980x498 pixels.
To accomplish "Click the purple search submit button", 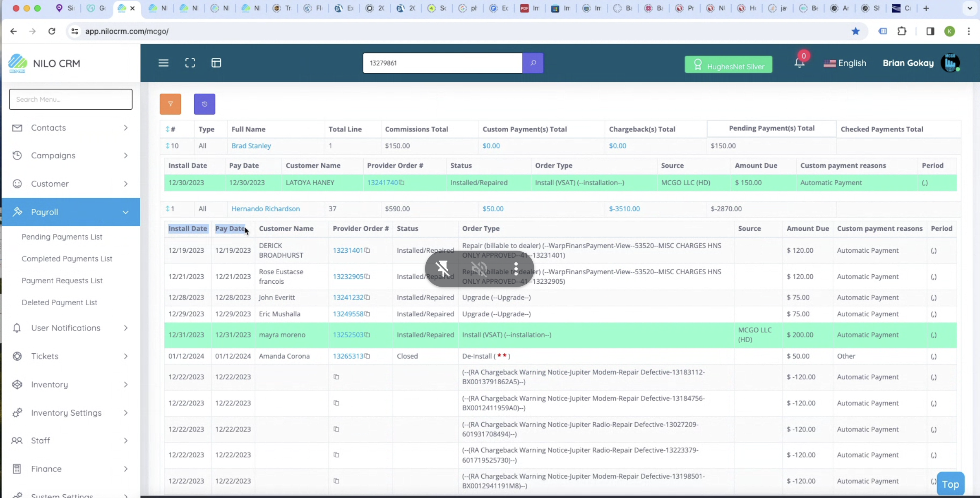I will tap(533, 63).
